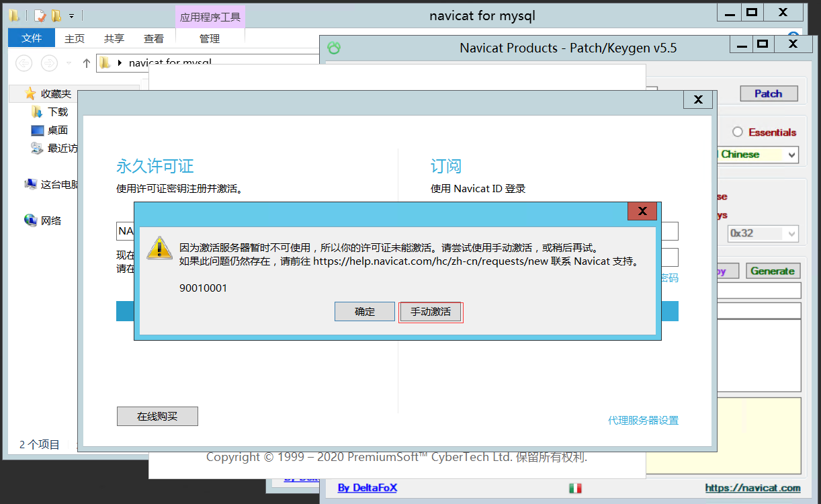821x504 pixels.
Task: Click the 这台电脑 computer icon in sidebar
Action: click(x=30, y=184)
